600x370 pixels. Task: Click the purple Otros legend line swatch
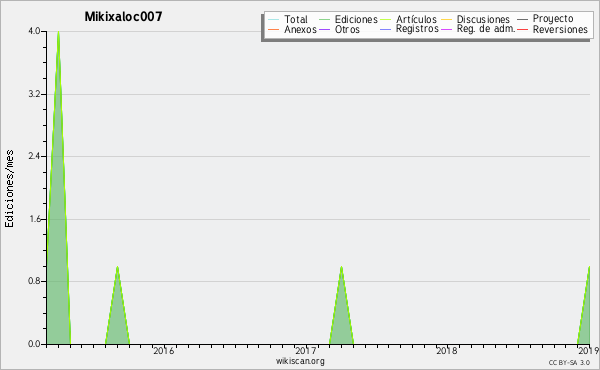coord(324,29)
